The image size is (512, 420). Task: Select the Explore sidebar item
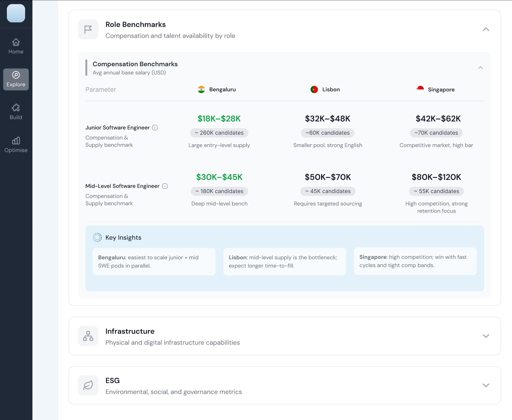pyautogui.click(x=16, y=79)
